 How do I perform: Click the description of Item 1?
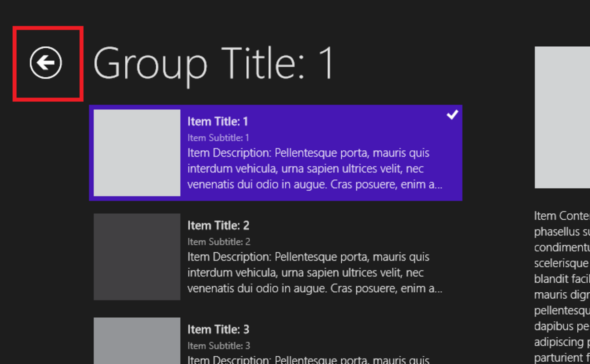(315, 169)
